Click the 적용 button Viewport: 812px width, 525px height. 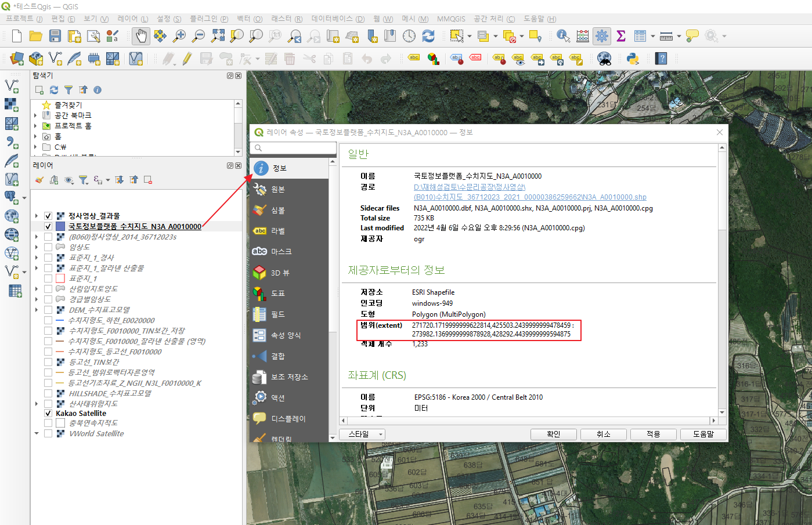[x=654, y=434]
